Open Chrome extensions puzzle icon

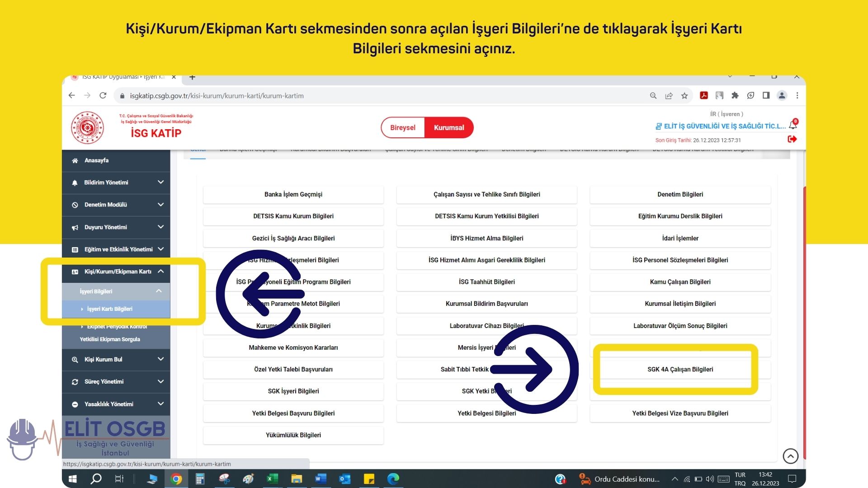[735, 96]
